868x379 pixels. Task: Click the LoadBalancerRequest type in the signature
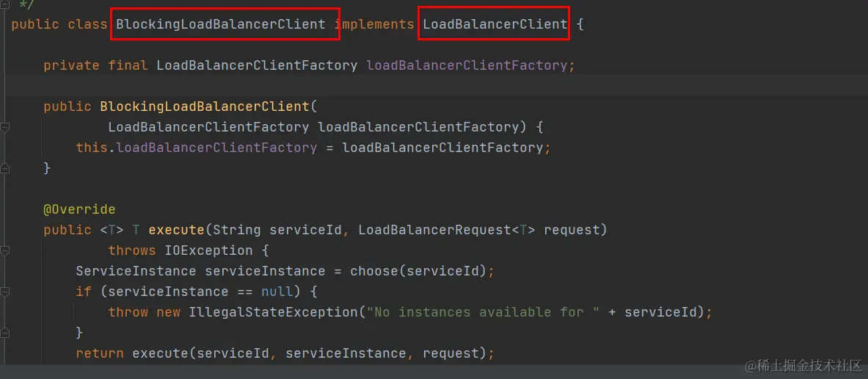(434, 230)
